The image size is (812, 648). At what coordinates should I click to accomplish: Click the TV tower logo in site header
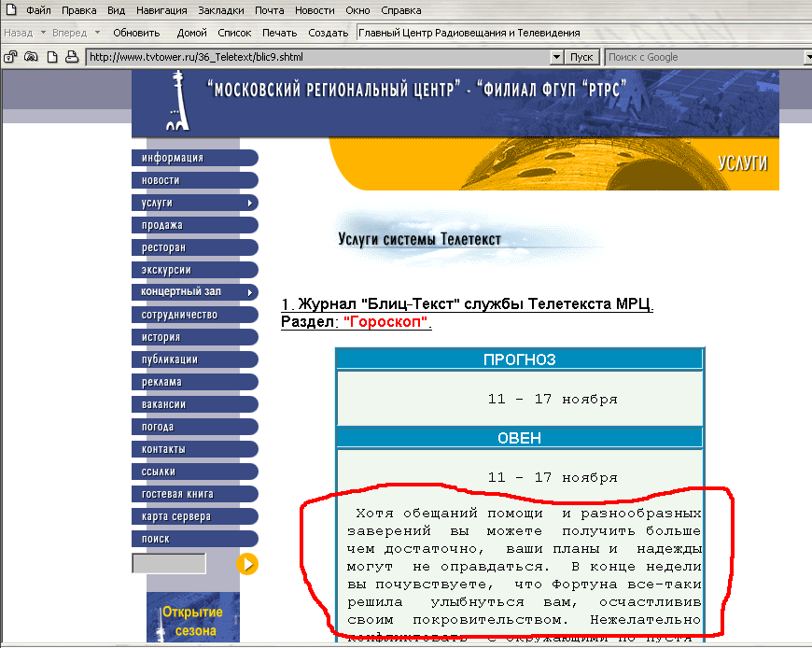pyautogui.click(x=177, y=101)
